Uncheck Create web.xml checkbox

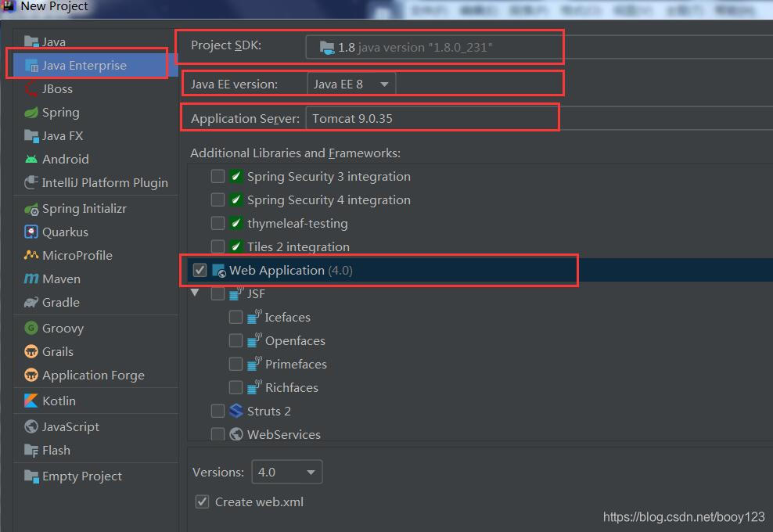tap(202, 502)
